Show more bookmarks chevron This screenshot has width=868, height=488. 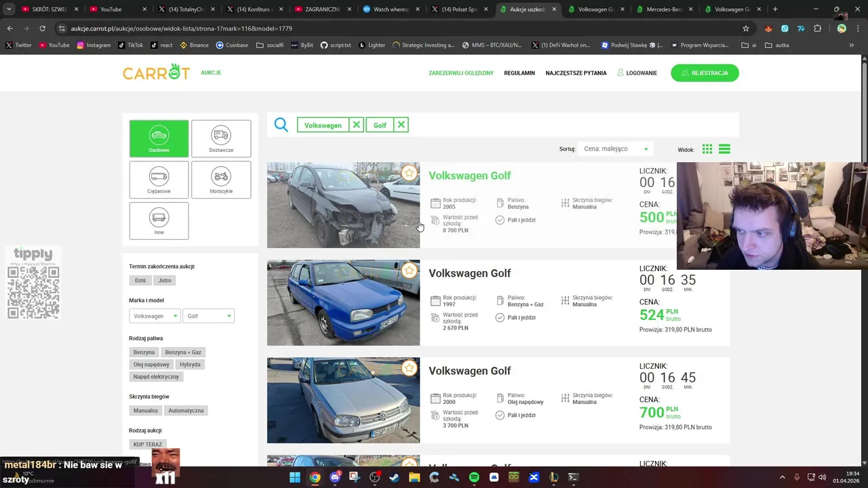click(x=852, y=45)
